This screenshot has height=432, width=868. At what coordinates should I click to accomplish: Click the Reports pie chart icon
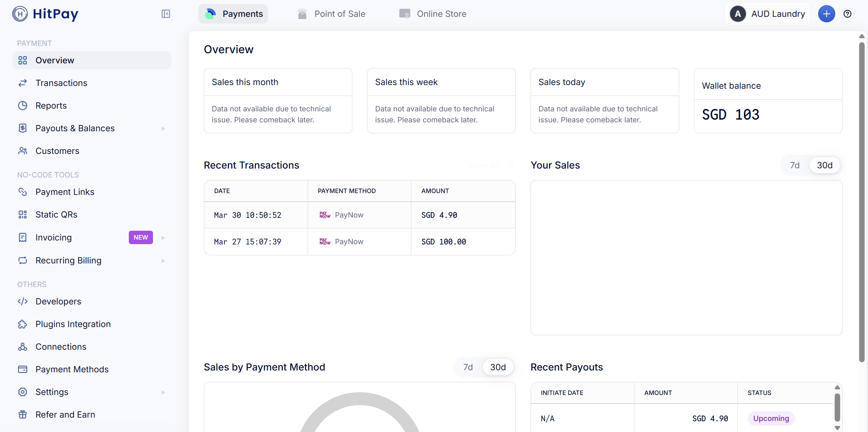[23, 106]
